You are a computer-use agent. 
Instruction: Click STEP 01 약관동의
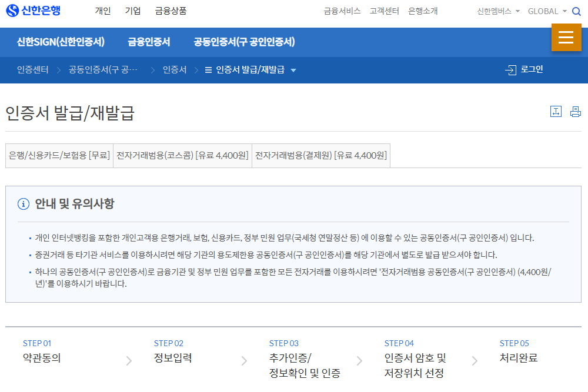point(42,351)
